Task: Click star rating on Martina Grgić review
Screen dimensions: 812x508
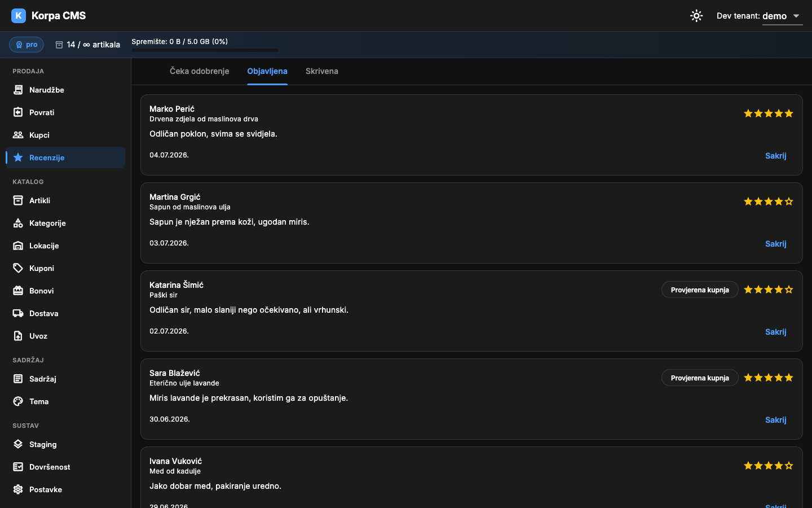Action: coord(769,202)
